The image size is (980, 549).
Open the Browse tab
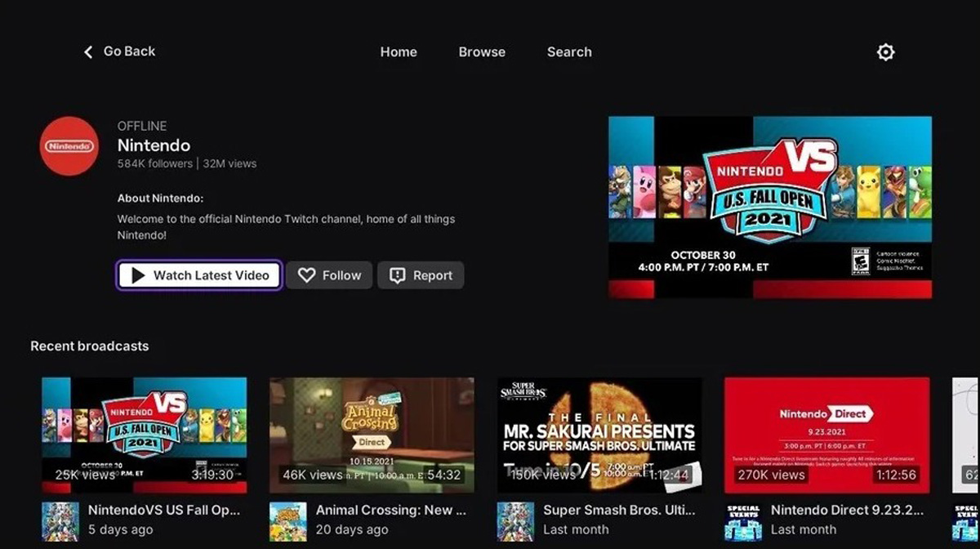[482, 52]
